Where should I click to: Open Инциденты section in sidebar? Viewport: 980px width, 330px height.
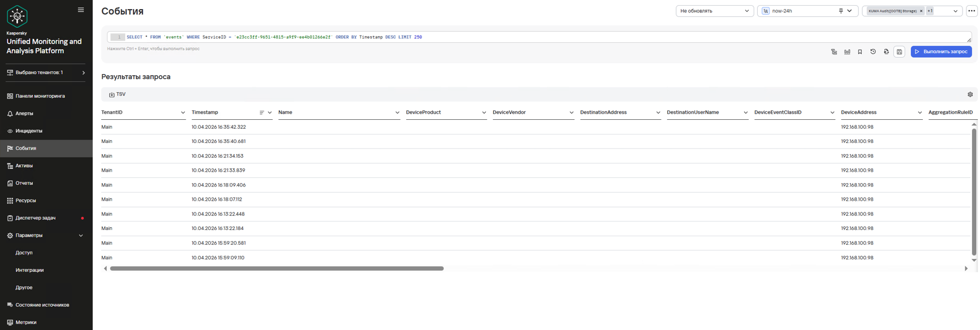pos(29,131)
